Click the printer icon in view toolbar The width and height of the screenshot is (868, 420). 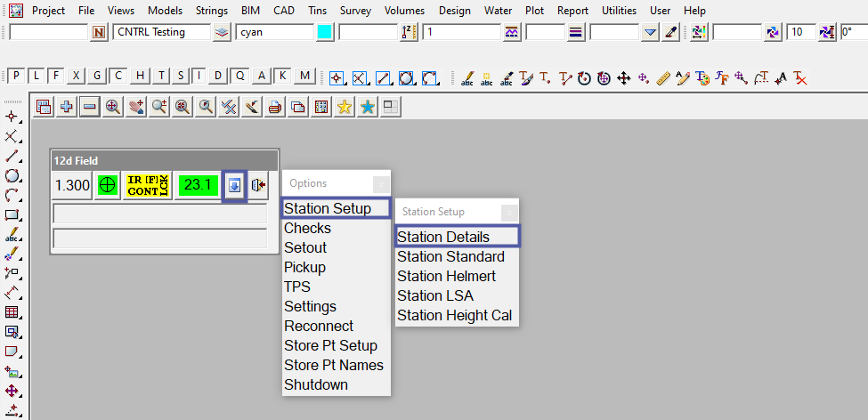275,107
